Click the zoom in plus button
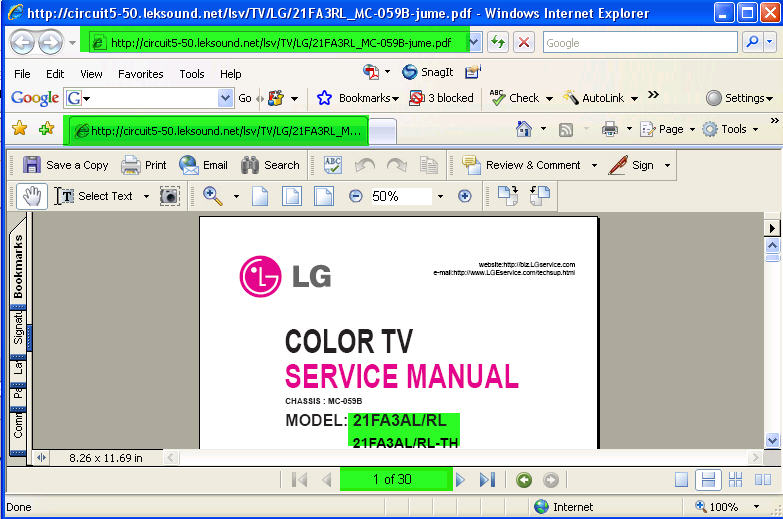The height and width of the screenshot is (519, 783). pyautogui.click(x=464, y=196)
